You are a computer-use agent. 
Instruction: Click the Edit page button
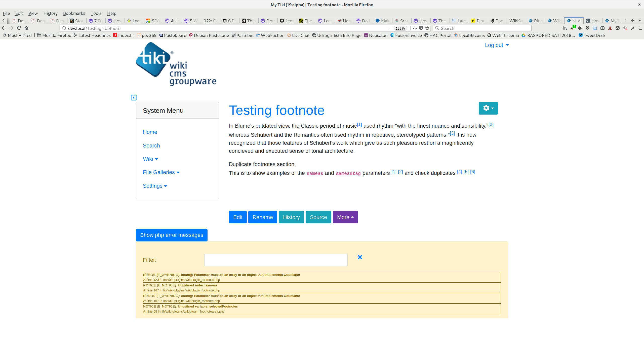pos(238,217)
